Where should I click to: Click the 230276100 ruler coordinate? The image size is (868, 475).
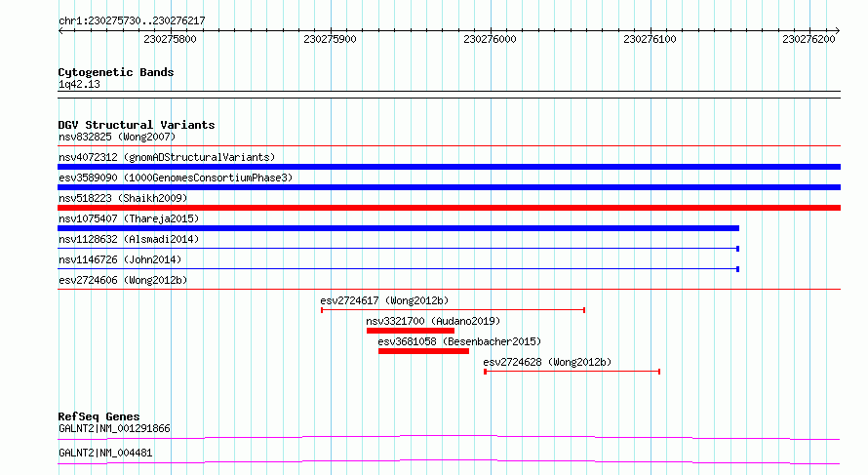(650, 39)
